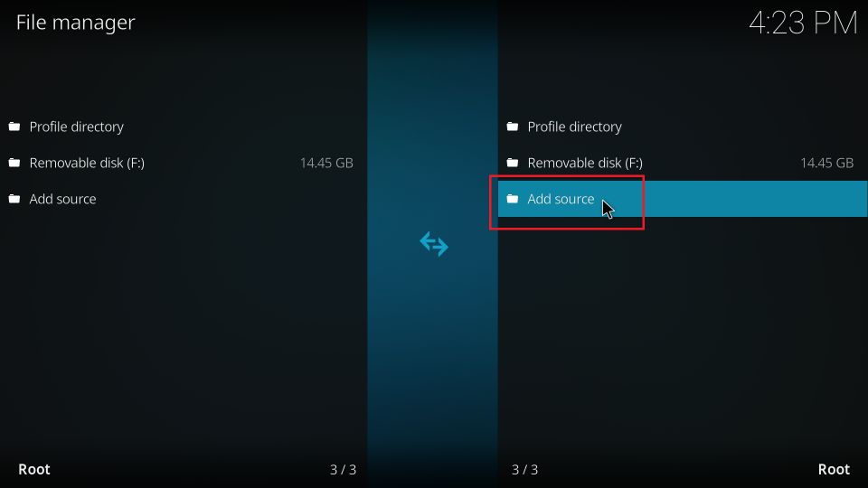Click folder icon beside left Profile directory
The height and width of the screenshot is (488, 868).
pyautogui.click(x=14, y=127)
